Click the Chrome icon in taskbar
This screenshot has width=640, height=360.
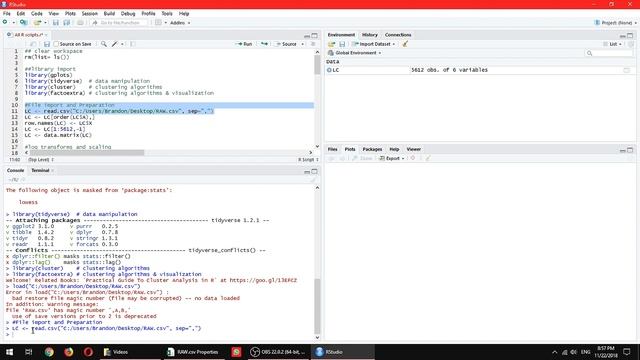click(x=49, y=352)
